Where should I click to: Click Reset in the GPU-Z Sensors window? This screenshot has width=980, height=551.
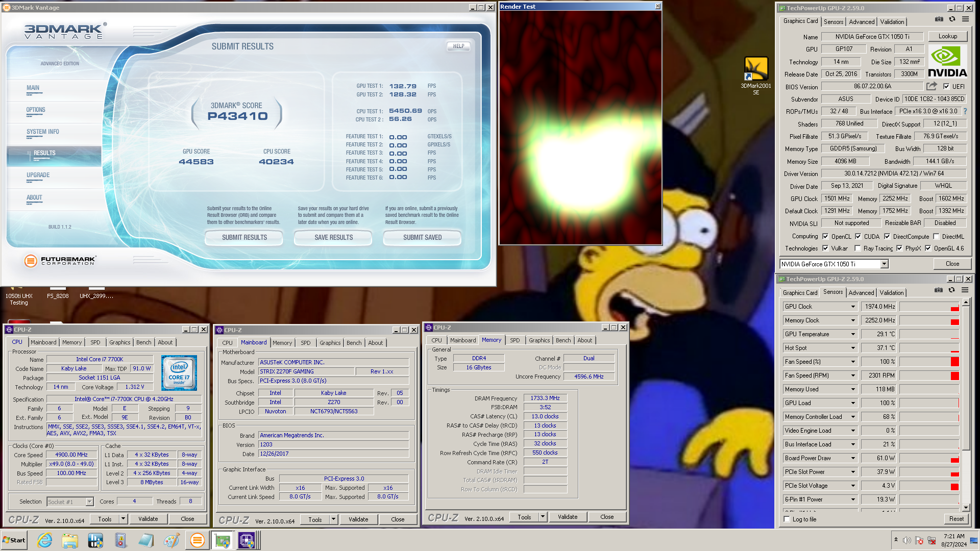(x=956, y=519)
